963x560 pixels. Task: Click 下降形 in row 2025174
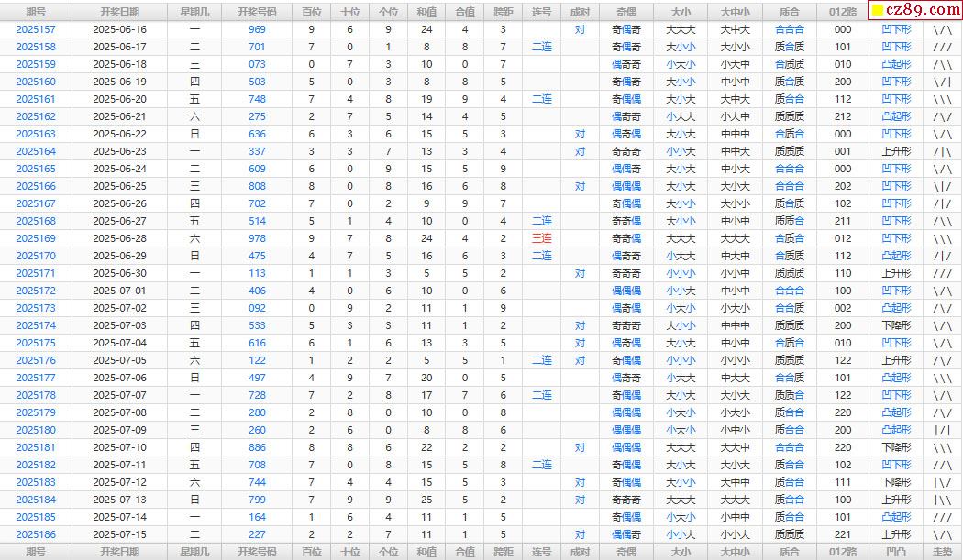click(896, 325)
